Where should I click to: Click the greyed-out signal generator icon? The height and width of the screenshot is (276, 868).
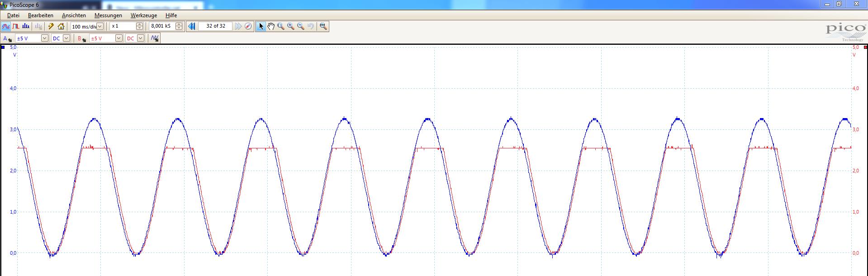[x=38, y=26]
